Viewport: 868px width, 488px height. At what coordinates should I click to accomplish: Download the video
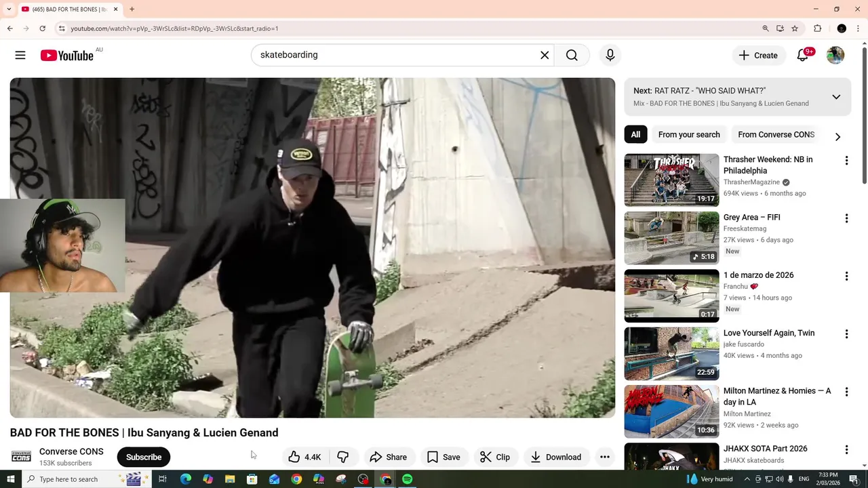(555, 457)
